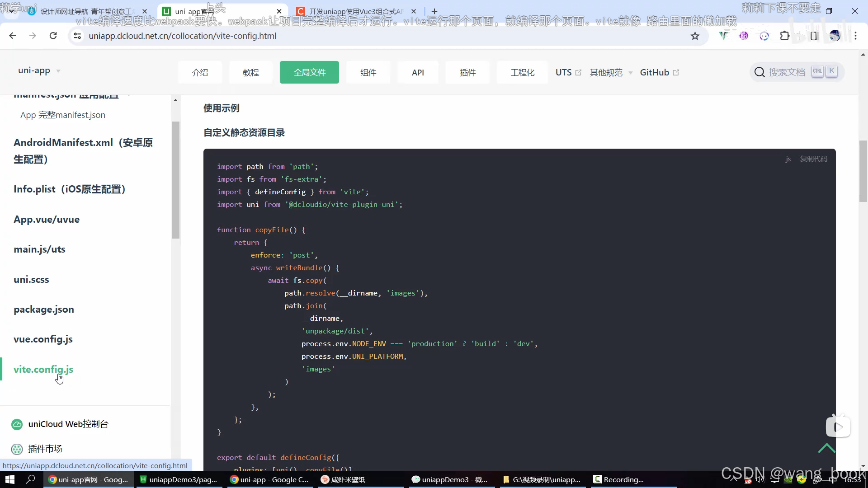Select vite.config.js sidebar entry

pos(43,369)
